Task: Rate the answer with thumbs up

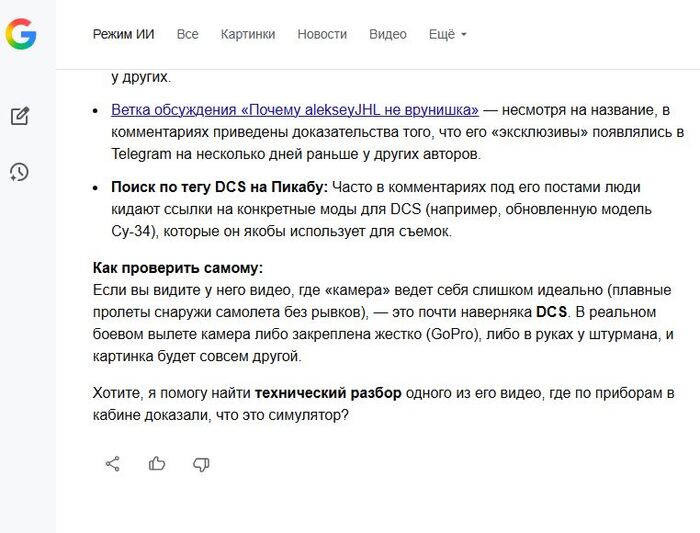Action: tap(157, 463)
